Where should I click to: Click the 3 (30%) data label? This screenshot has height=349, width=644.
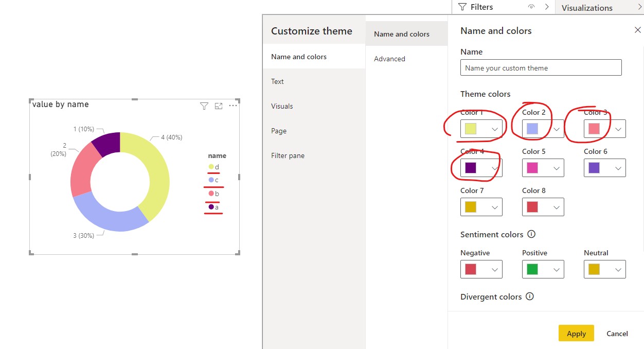83,236
